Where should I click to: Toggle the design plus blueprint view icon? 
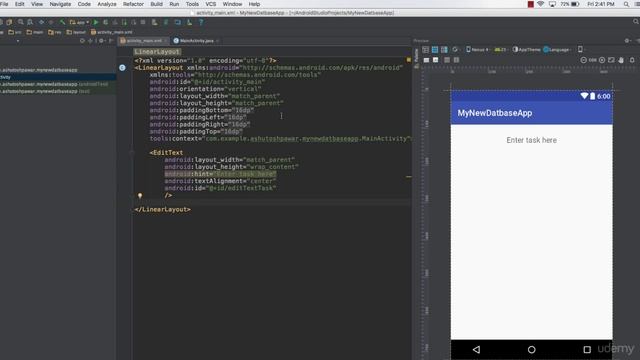click(444, 50)
